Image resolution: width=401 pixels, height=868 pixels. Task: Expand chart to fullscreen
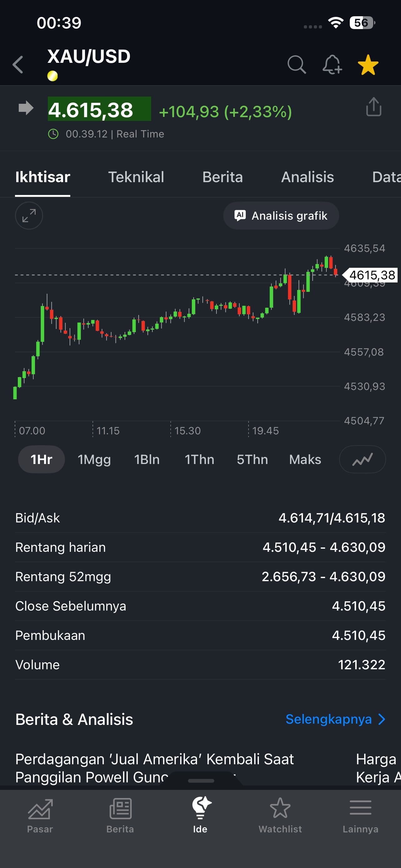29,216
